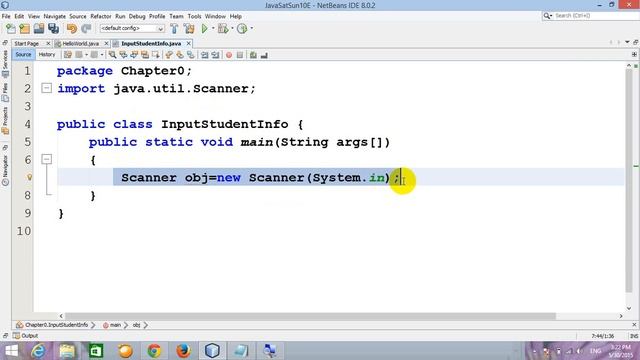Switch editor to History view
Screen dimensions: 640x360
coord(47,55)
